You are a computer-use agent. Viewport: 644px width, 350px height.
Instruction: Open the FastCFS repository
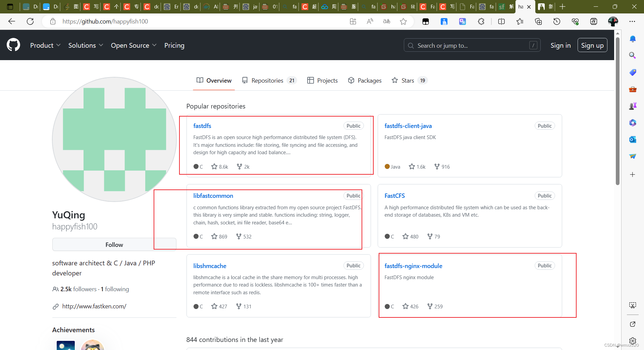click(x=394, y=195)
